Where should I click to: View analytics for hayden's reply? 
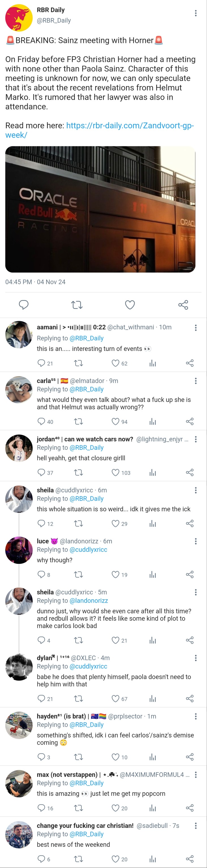pyautogui.click(x=153, y=757)
